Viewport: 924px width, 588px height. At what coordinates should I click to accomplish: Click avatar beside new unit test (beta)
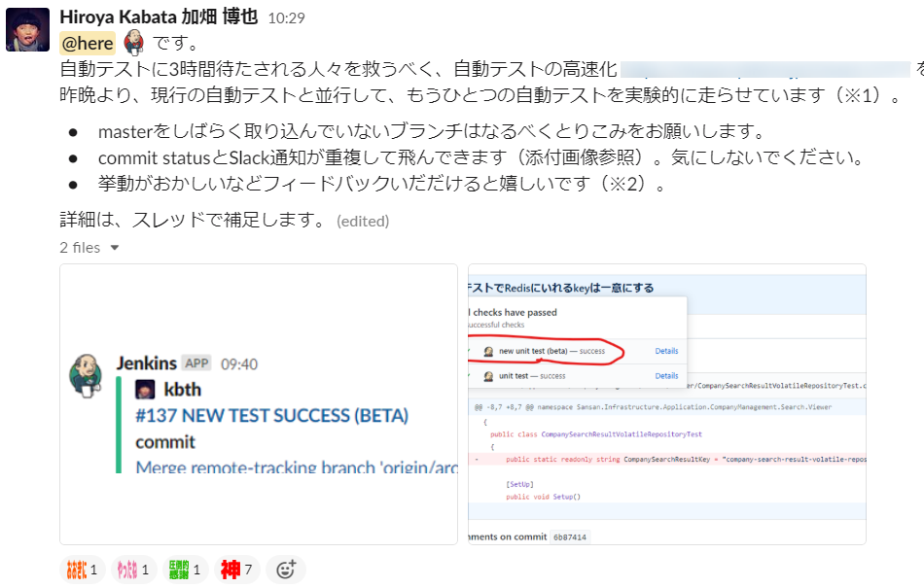487,350
